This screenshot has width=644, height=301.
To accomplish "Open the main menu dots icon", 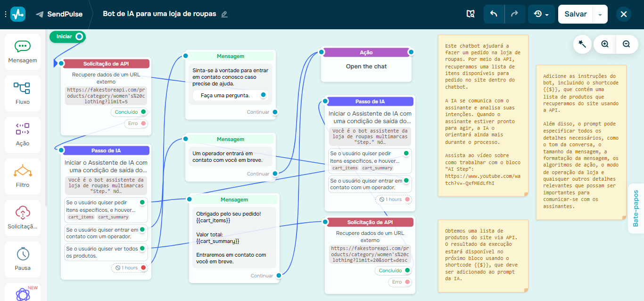I will coord(5,14).
